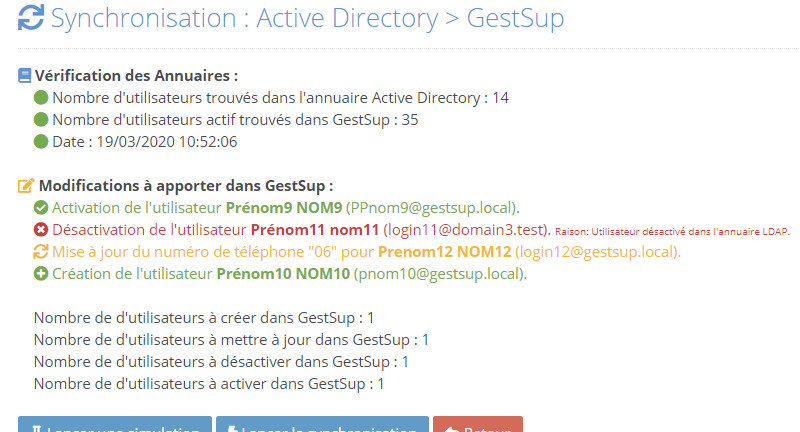Click the users à créer count line
This screenshot has width=800, height=432.
204,318
